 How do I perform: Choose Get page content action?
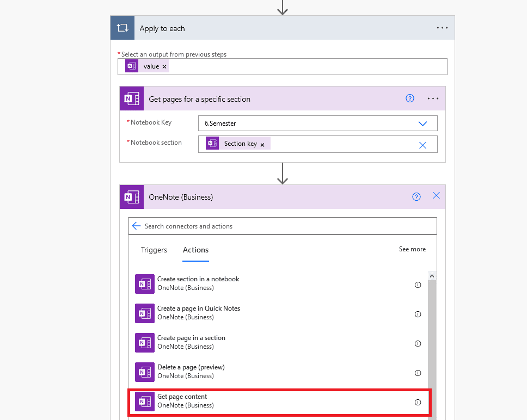(x=279, y=402)
